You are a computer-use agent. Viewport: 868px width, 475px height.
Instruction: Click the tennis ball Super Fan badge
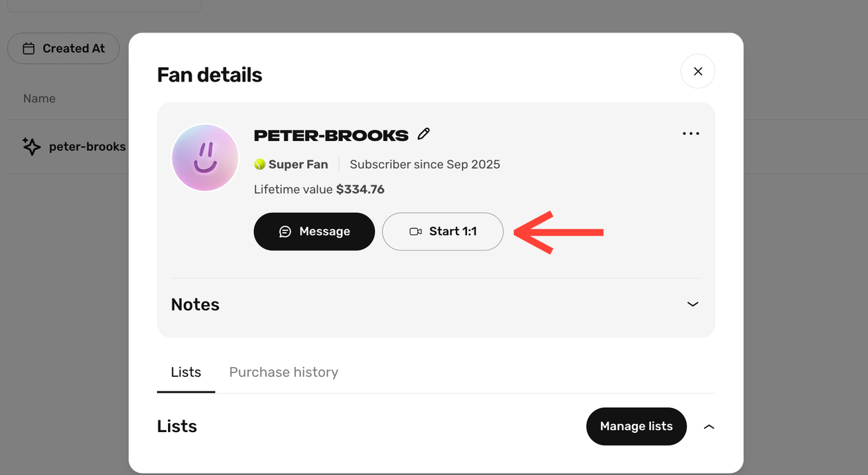click(260, 165)
